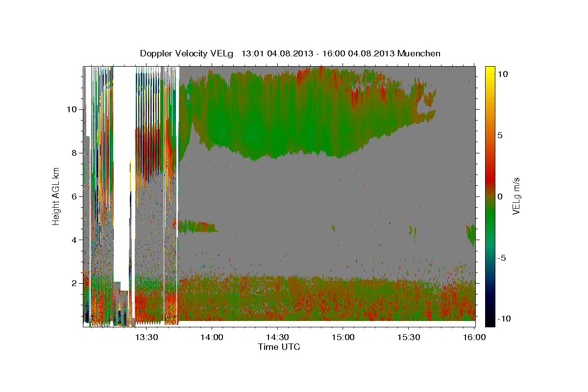
Task: Click the colorbar value -5 label
Action: (x=502, y=258)
